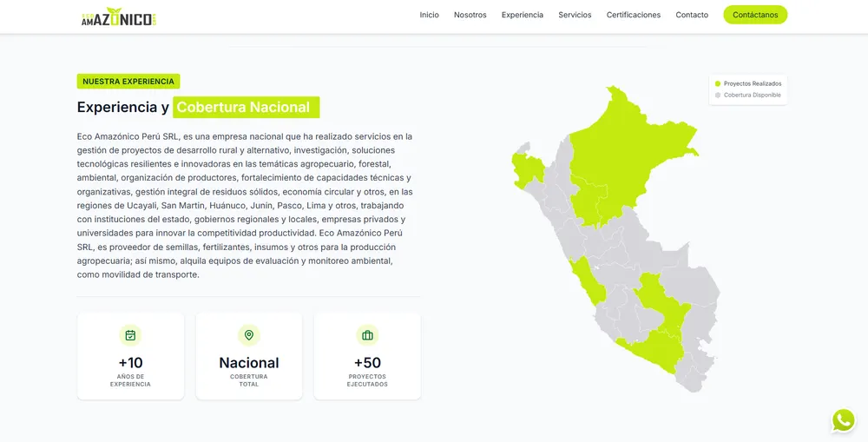Viewport: 868px width, 442px height.
Task: Go to the Inicio menu item
Action: pyautogui.click(x=429, y=15)
